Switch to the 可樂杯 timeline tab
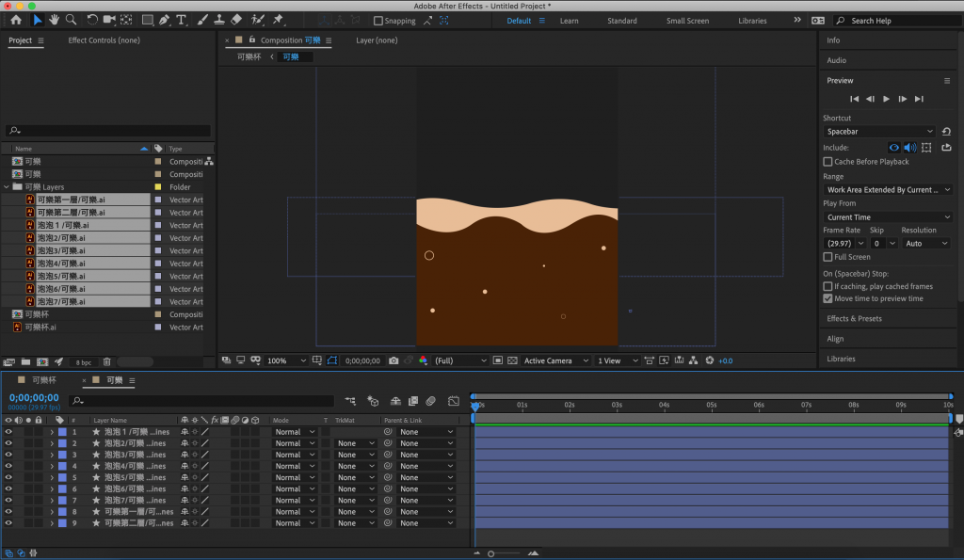The width and height of the screenshot is (964, 560). 43,380
